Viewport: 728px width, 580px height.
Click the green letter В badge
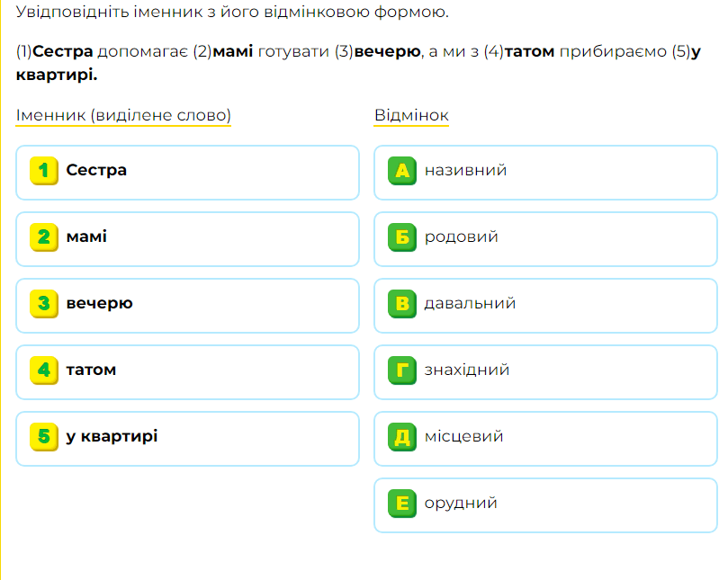pos(402,303)
